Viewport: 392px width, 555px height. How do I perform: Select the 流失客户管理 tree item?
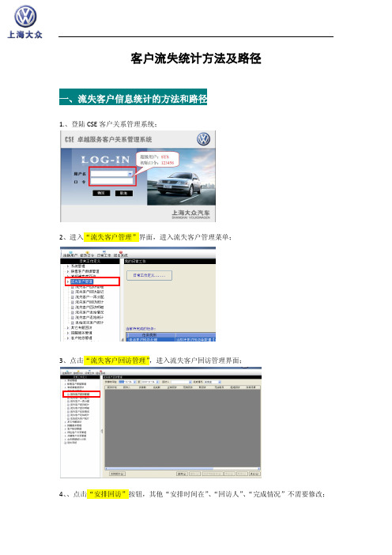pos(81,281)
